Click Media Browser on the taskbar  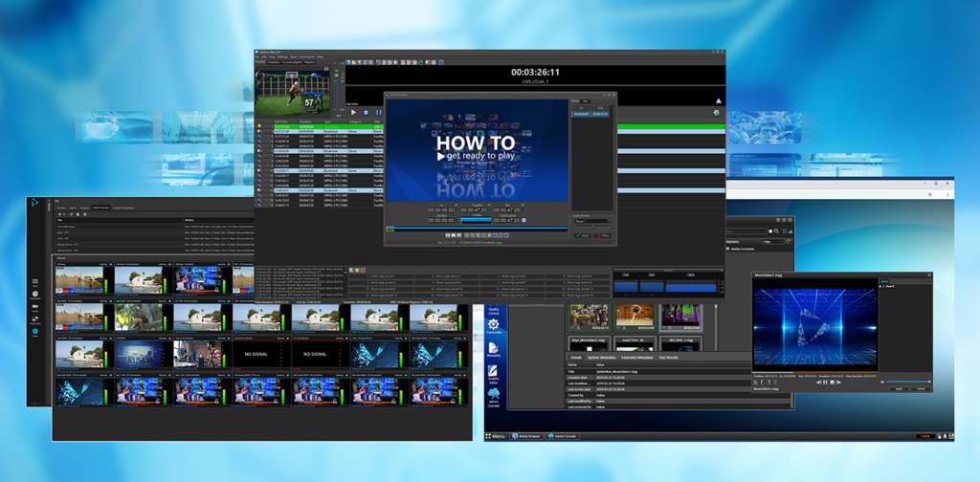click(526, 436)
